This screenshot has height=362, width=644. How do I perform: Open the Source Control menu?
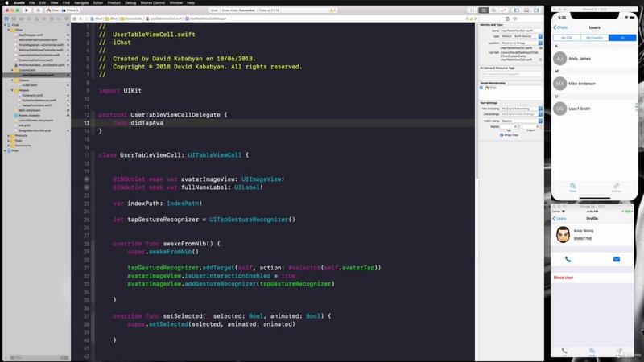pos(153,2)
